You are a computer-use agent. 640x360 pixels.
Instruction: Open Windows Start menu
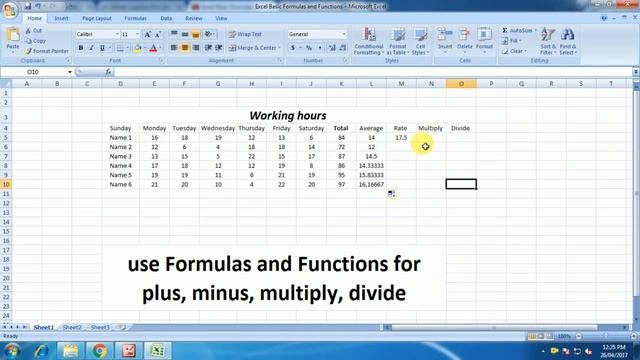(11, 351)
